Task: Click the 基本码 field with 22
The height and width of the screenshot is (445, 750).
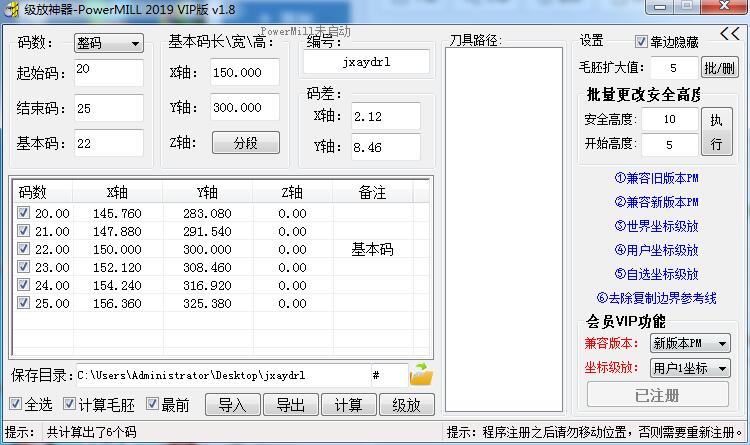Action: pyautogui.click(x=109, y=143)
